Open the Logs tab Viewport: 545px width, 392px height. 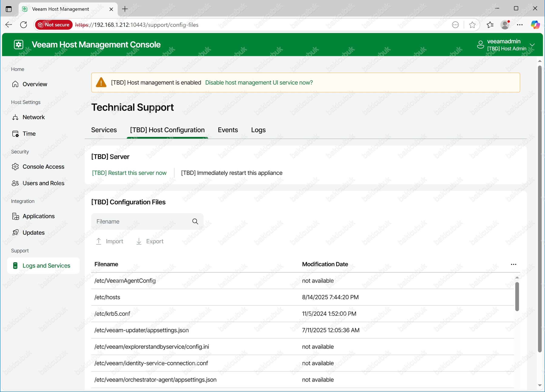258,130
